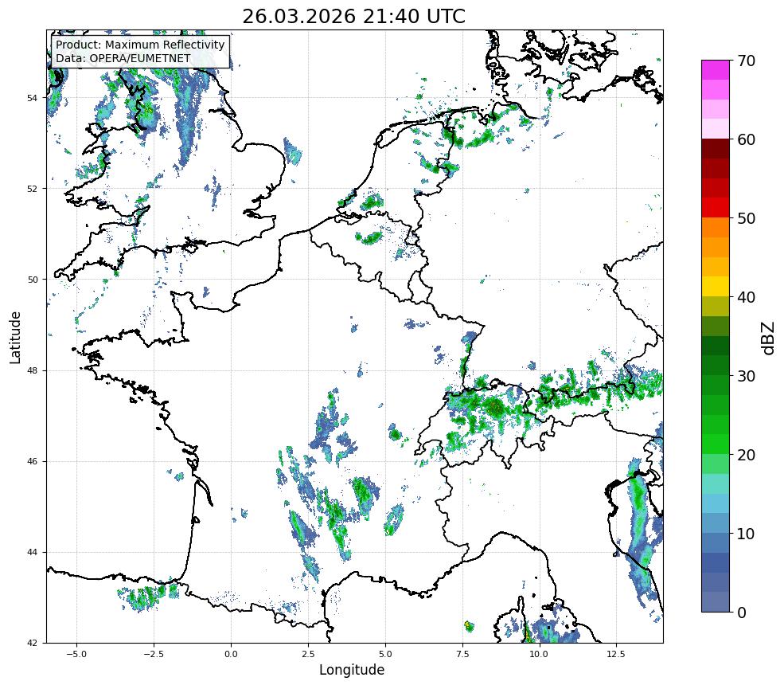Click the latitude tick label 46
784x685 pixels.
32,461
